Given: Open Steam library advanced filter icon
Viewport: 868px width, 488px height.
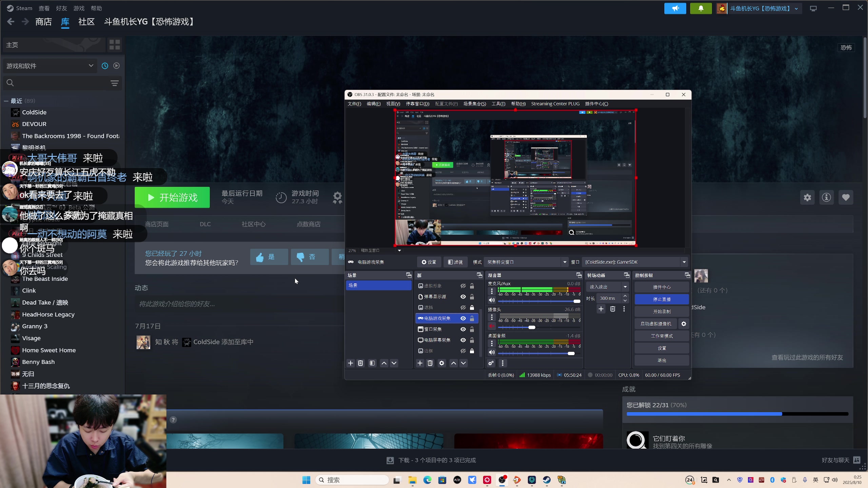Looking at the screenshot, I should click(x=115, y=83).
